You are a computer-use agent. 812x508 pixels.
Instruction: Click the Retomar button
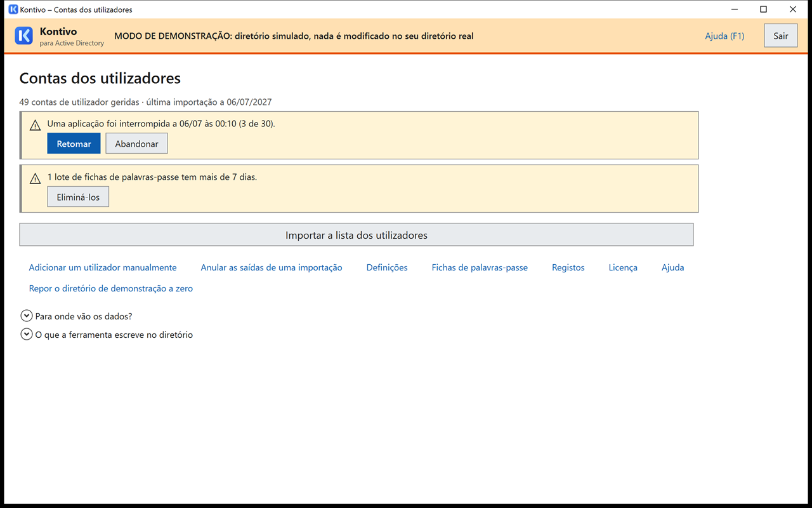click(x=74, y=144)
